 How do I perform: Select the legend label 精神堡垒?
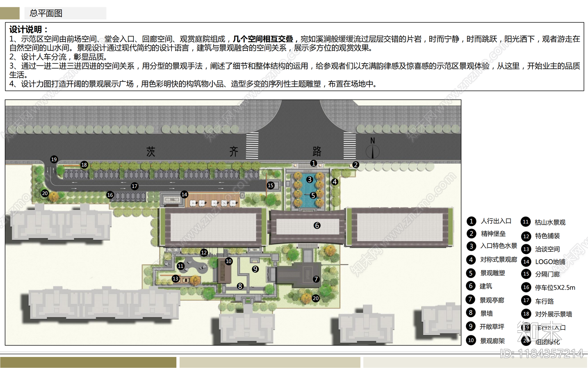click(x=493, y=234)
